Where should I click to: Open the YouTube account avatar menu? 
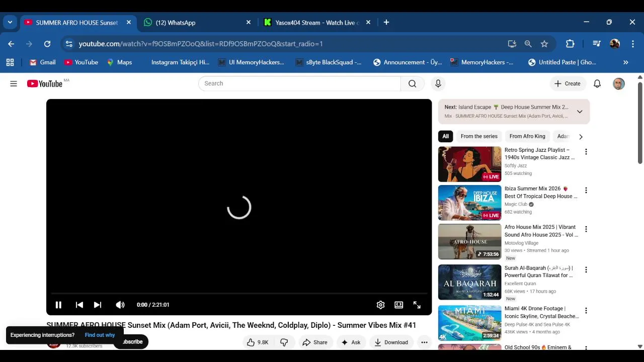tap(619, 83)
